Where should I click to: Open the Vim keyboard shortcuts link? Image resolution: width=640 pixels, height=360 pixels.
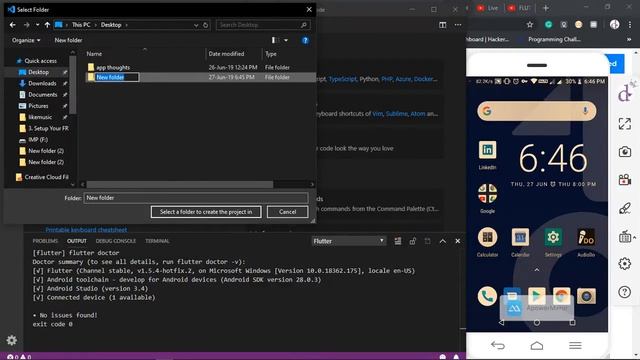point(378,113)
